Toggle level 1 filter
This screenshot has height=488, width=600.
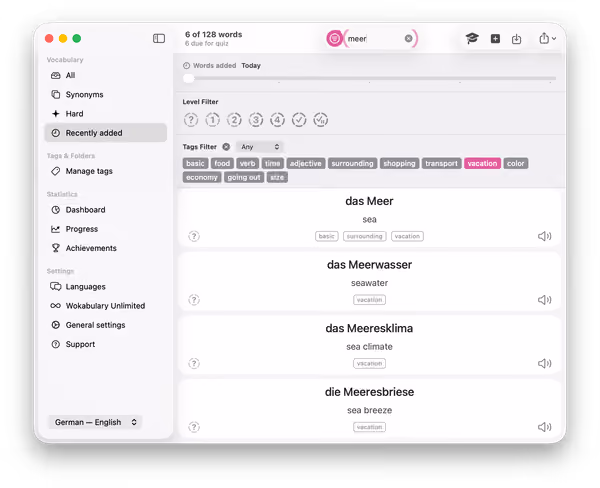click(x=212, y=120)
